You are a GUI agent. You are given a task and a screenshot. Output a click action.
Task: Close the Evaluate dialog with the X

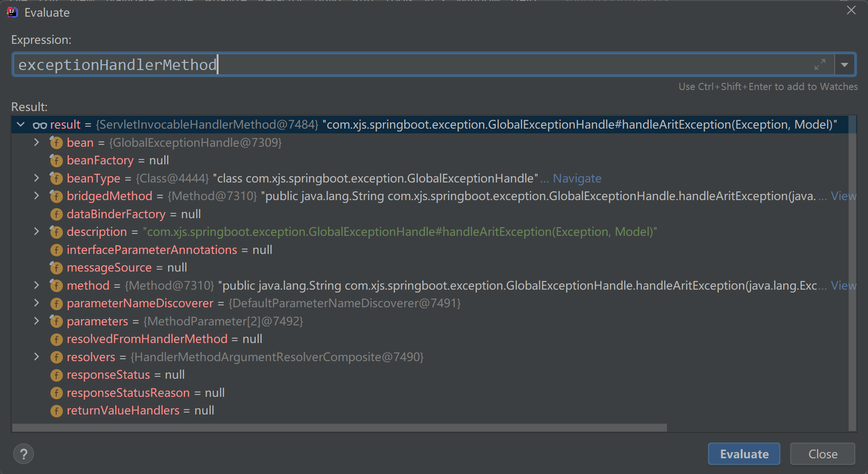pyautogui.click(x=851, y=10)
